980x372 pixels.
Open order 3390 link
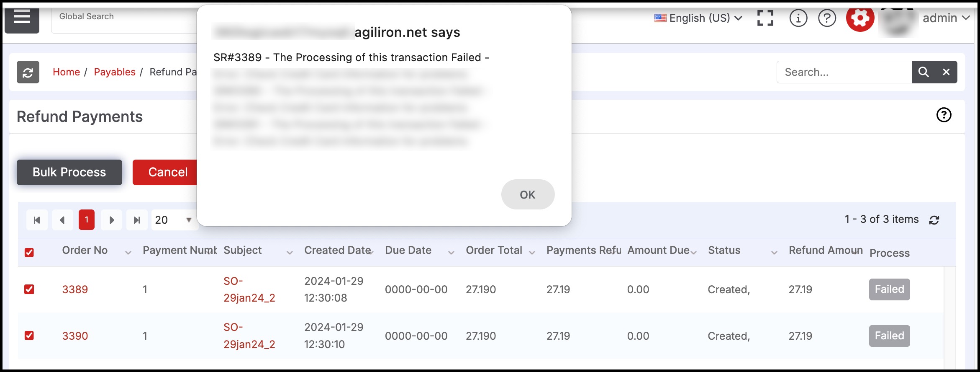coord(75,336)
